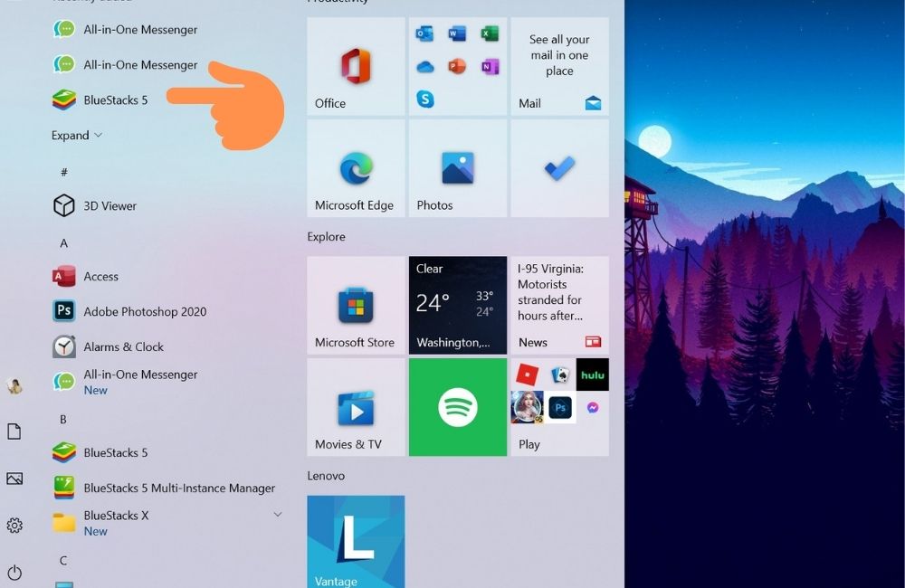Open Documents from the Start sidebar
This screenshot has width=905, height=588.
[14, 431]
